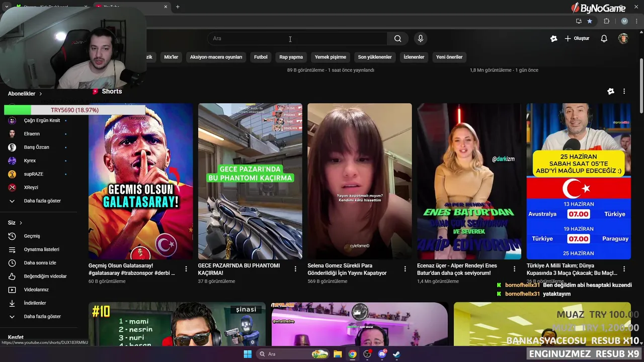Image resolution: width=644 pixels, height=362 pixels.
Task: Open a new Chrome tab with plus
Action: tap(178, 7)
